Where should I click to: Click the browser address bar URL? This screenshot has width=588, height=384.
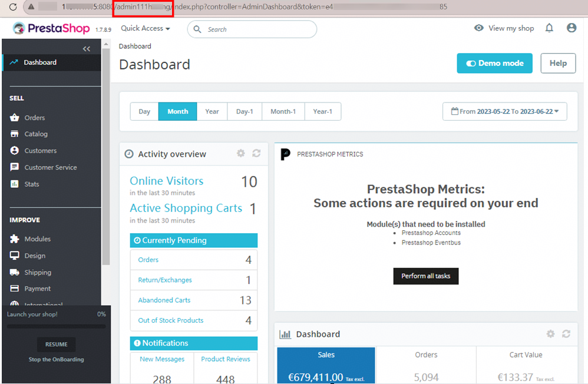click(255, 6)
